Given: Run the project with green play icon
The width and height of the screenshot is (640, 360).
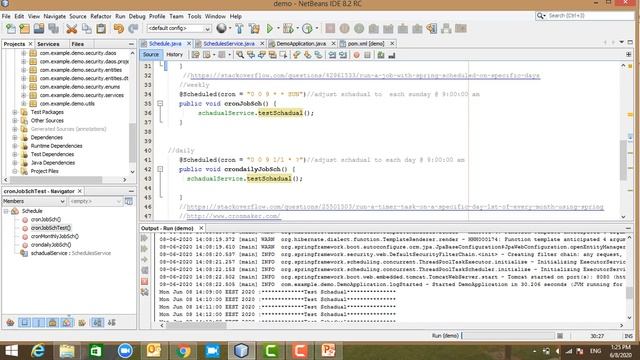Looking at the screenshot, I should pyautogui.click(x=269, y=29).
